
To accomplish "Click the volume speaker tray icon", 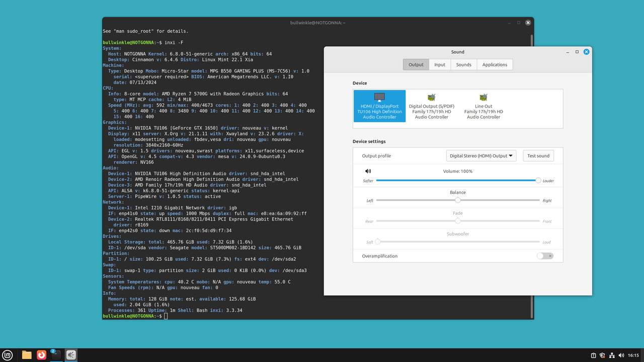I will click(x=620, y=355).
